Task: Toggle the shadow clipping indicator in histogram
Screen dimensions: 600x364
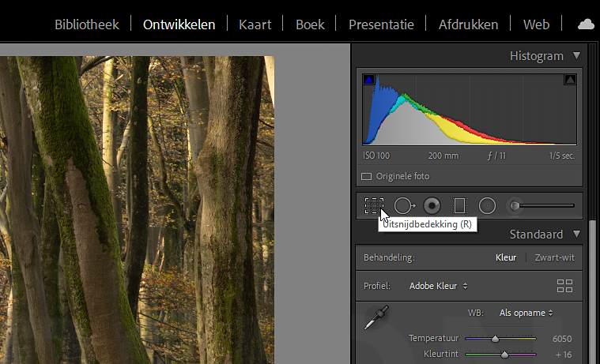Action: [x=368, y=80]
